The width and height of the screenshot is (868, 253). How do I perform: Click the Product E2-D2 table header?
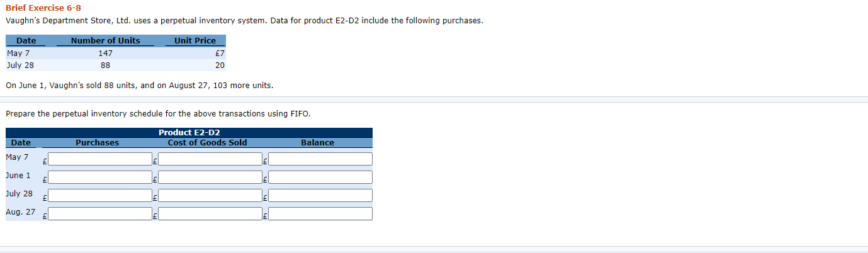coord(189,132)
